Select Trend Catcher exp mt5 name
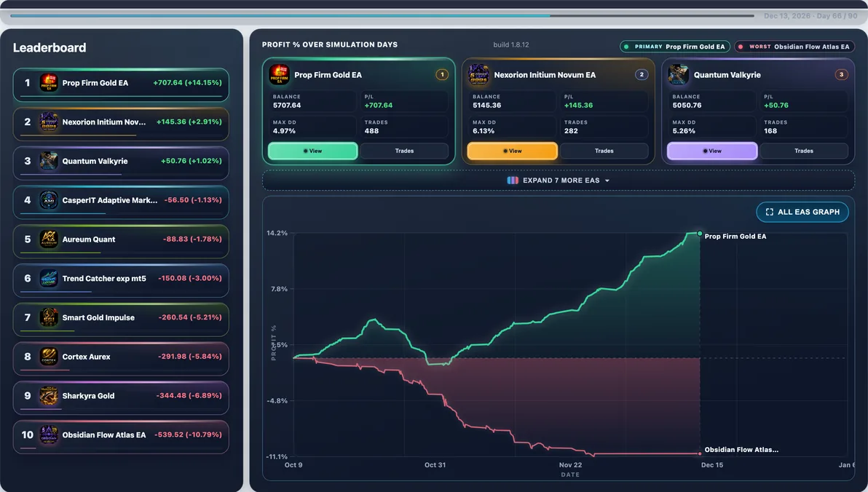This screenshot has width=868, height=492. click(x=104, y=278)
